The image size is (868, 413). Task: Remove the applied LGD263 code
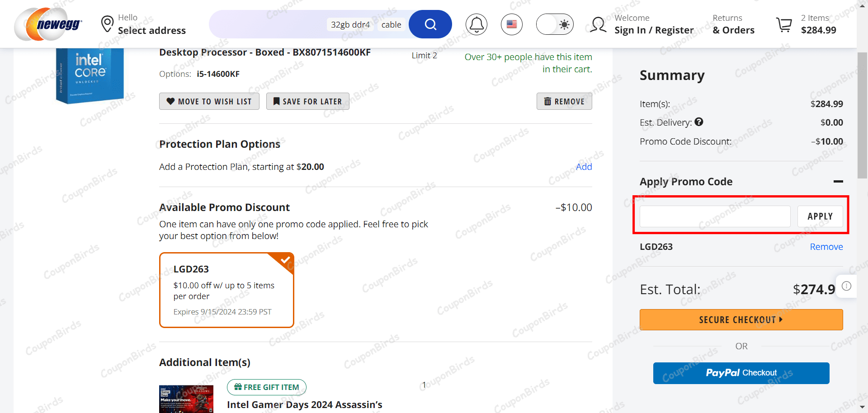(826, 246)
